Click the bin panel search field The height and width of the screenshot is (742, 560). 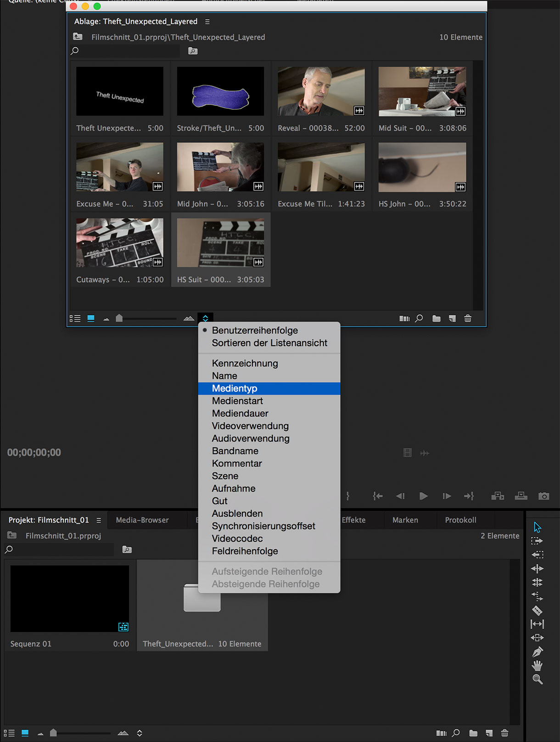tap(125, 51)
